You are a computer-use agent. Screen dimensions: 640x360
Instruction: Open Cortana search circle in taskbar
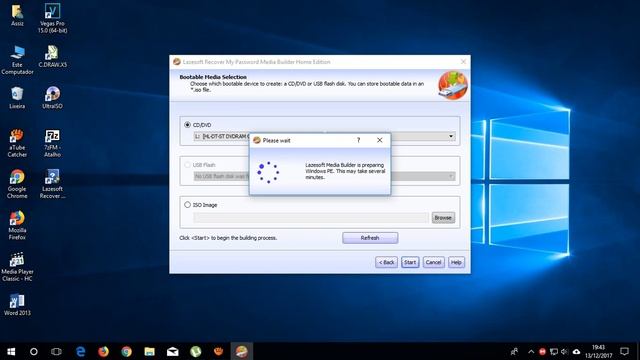tap(34, 351)
